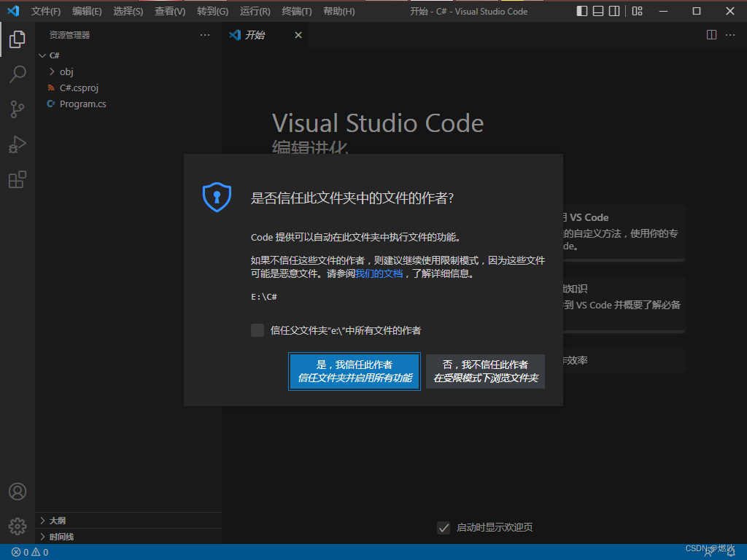Click the VS Code logo in title bar

click(13, 11)
